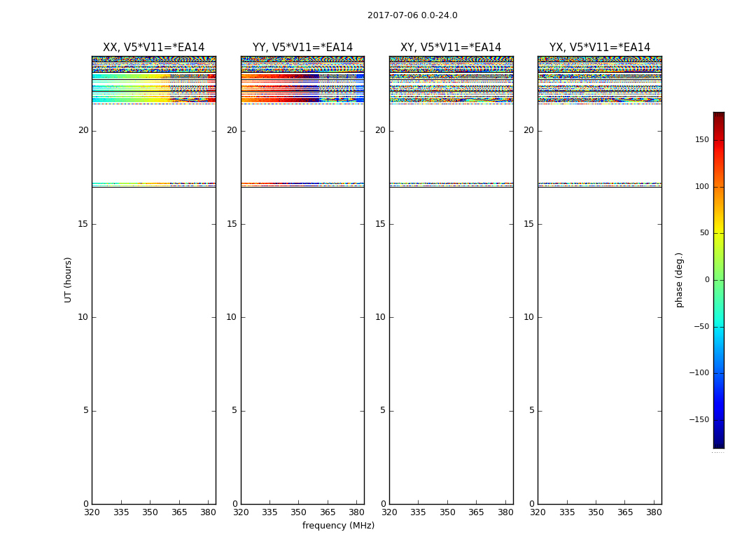The height and width of the screenshot is (560, 735).
Task: Click the YY panel thin data stripe at 17 hours
Action: (x=302, y=185)
